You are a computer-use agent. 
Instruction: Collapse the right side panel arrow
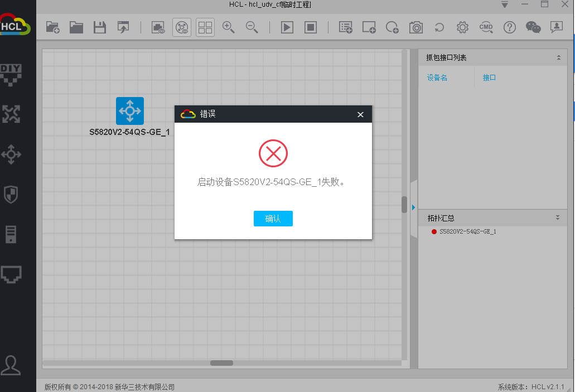413,207
